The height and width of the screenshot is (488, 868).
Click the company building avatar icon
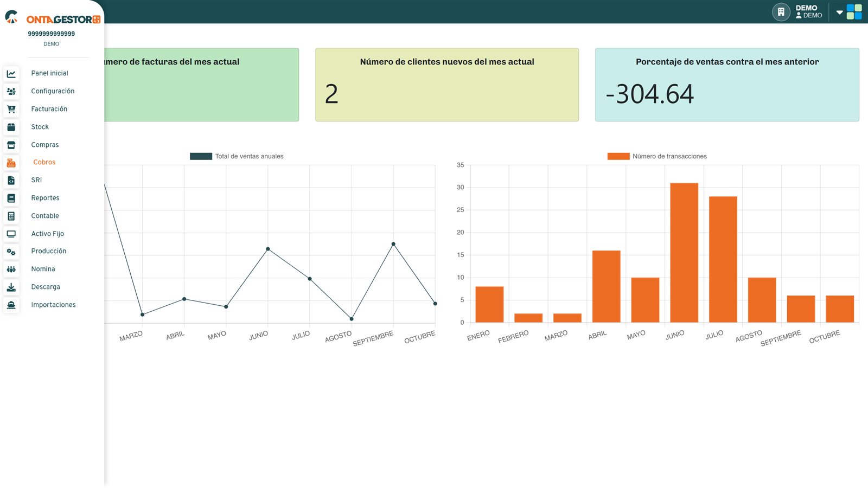point(781,12)
